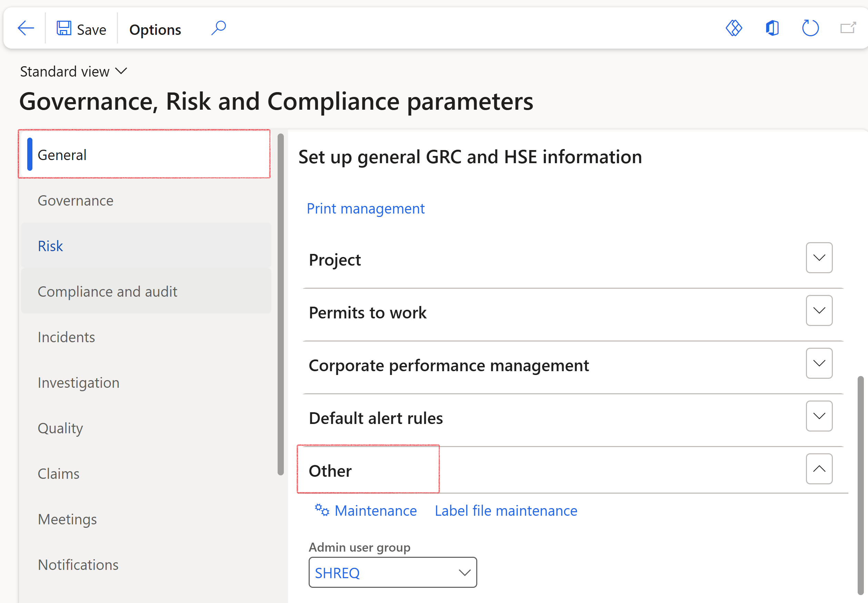Open in Office icon

[772, 28]
